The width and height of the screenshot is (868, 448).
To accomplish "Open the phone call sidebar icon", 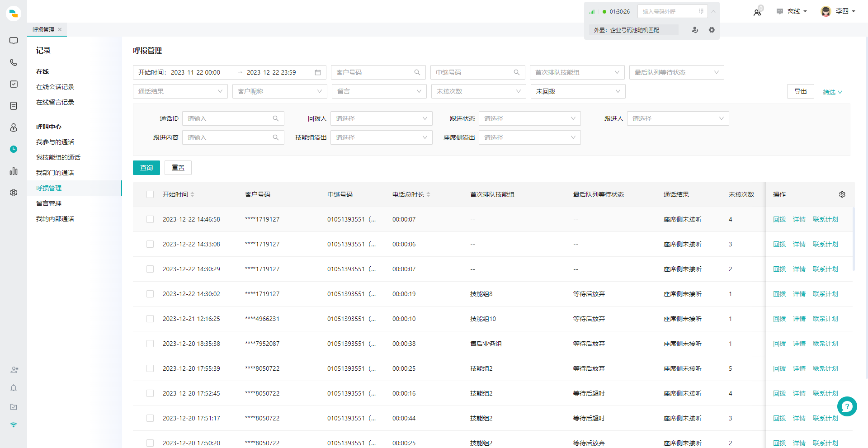I will (x=14, y=62).
